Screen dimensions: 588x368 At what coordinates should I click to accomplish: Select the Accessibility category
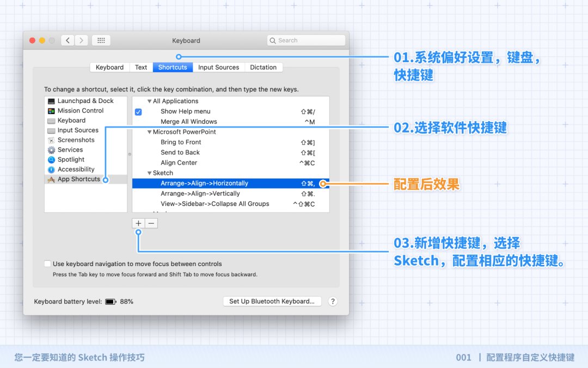tap(86, 170)
